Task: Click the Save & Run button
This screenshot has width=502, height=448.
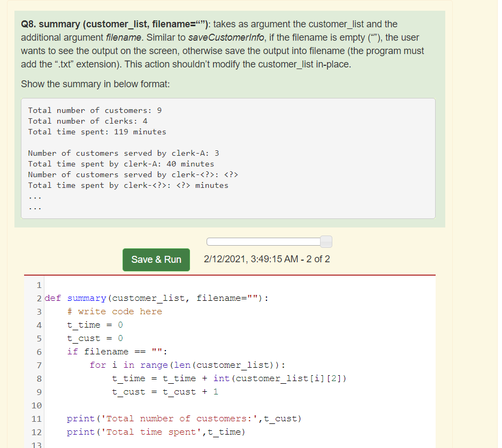Action: 156,260
